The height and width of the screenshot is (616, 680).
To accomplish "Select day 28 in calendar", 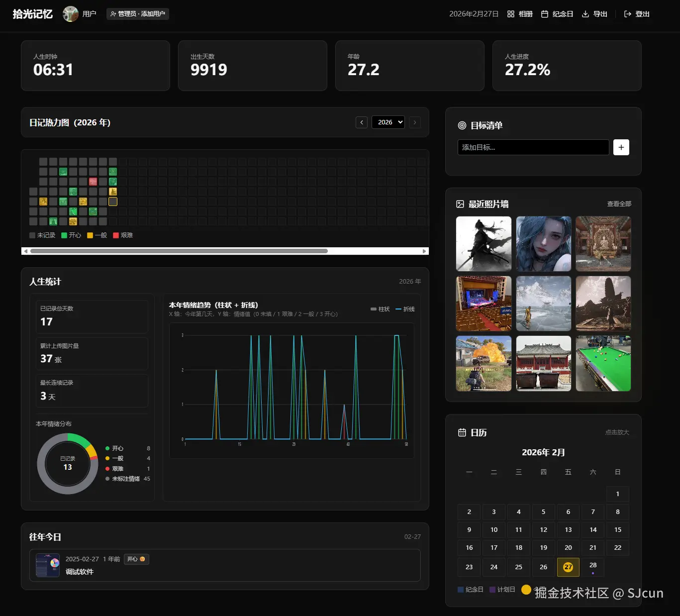I will [x=593, y=567].
